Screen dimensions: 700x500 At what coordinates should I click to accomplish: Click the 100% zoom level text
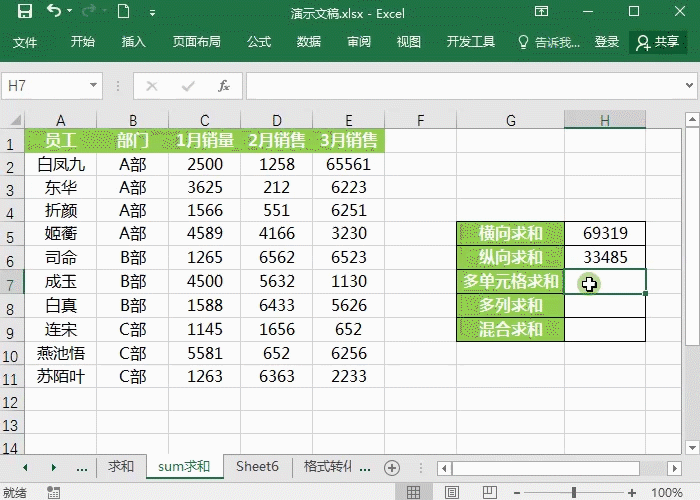(x=667, y=493)
